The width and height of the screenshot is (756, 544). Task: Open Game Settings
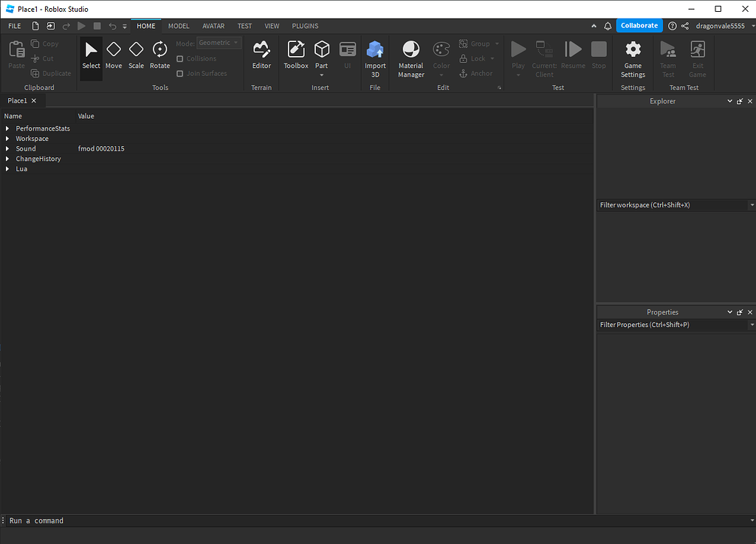[x=633, y=59]
